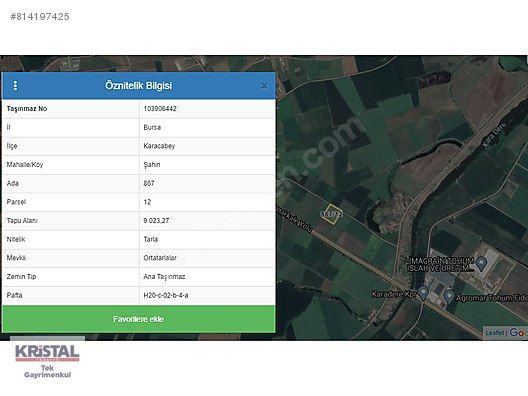Click the Agromar Tohum Fide map pin
The image size is (528, 396).
449,297
